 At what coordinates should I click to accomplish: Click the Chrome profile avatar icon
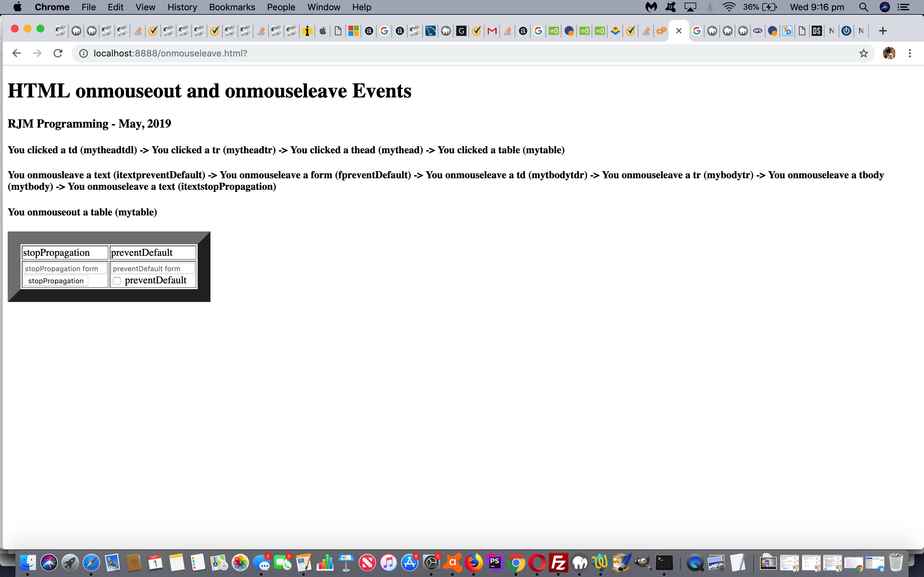tap(889, 53)
